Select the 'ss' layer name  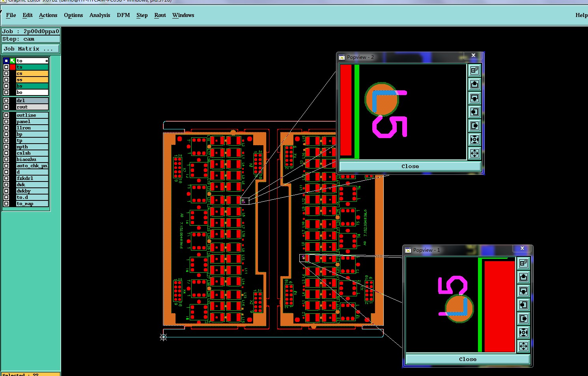pyautogui.click(x=32, y=80)
